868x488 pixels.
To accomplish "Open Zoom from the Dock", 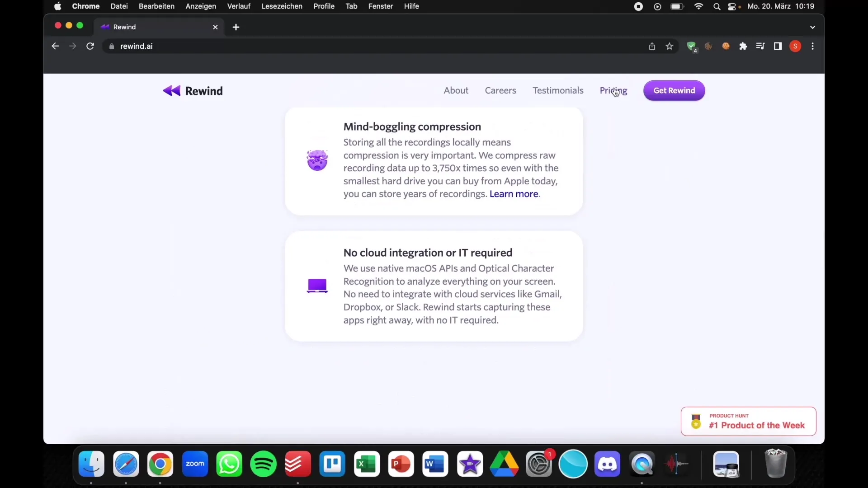I will (x=195, y=464).
